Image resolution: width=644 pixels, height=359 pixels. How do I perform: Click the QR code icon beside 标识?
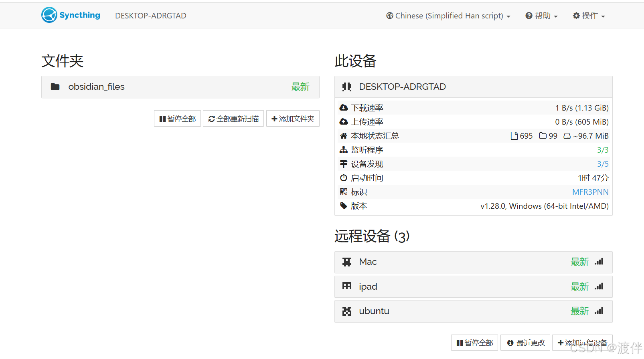344,192
